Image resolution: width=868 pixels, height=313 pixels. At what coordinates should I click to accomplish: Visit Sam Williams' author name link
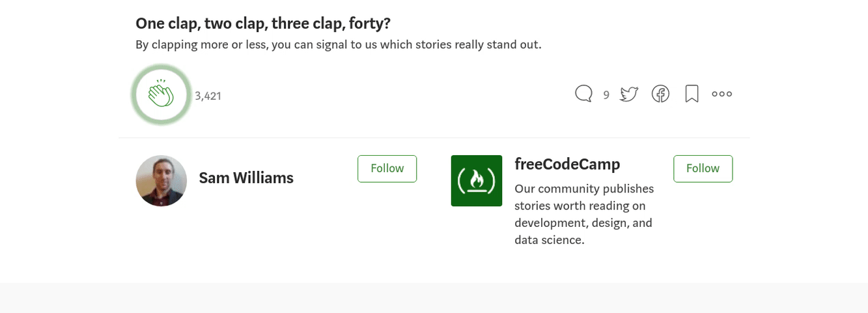pyautogui.click(x=246, y=177)
